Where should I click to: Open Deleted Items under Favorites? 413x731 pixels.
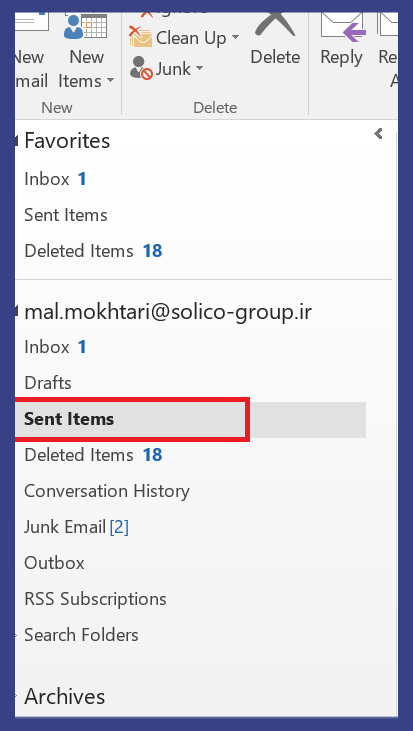pos(93,251)
